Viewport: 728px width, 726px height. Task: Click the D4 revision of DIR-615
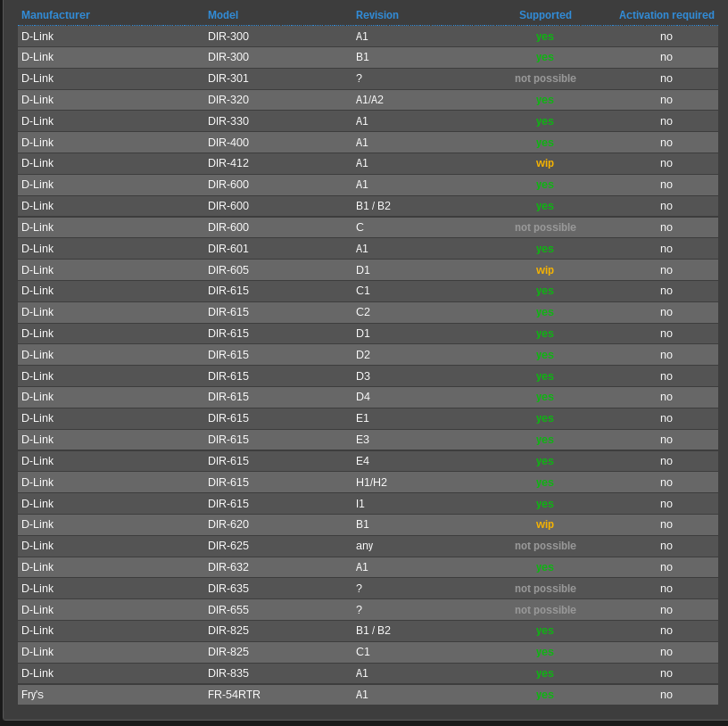(x=362, y=397)
